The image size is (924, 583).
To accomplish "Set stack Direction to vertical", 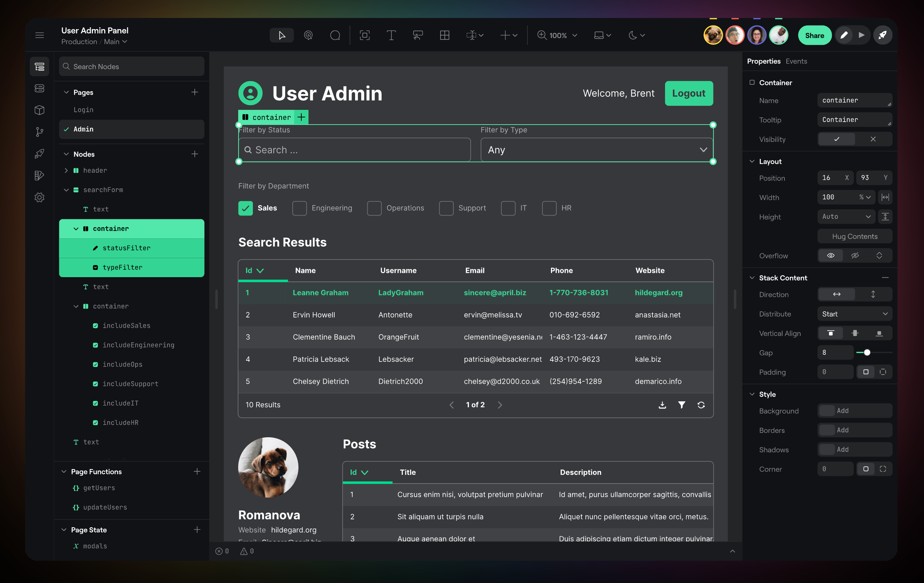I will [x=873, y=294].
